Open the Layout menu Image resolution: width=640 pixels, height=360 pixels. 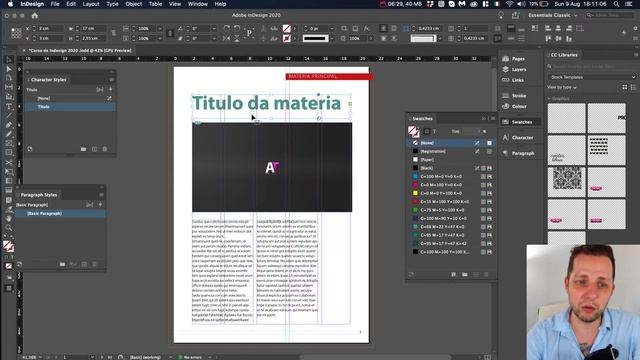click(x=91, y=4)
